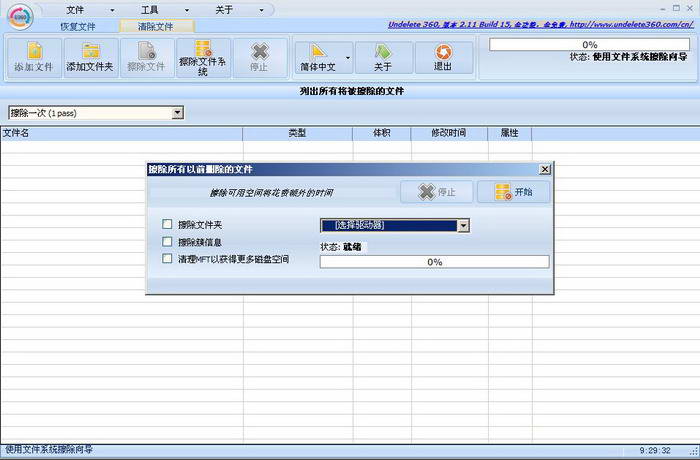Screen dimensions: 700x460
Task: Switch to the 恢复文件 tab
Action: (x=78, y=26)
